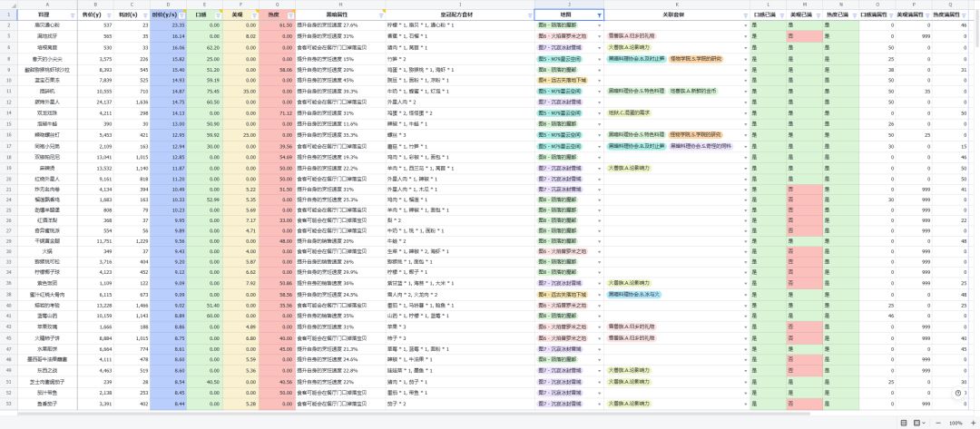Open 地图 column J dropdown in row 2
This screenshot has width=980, height=429.
[x=600, y=25]
